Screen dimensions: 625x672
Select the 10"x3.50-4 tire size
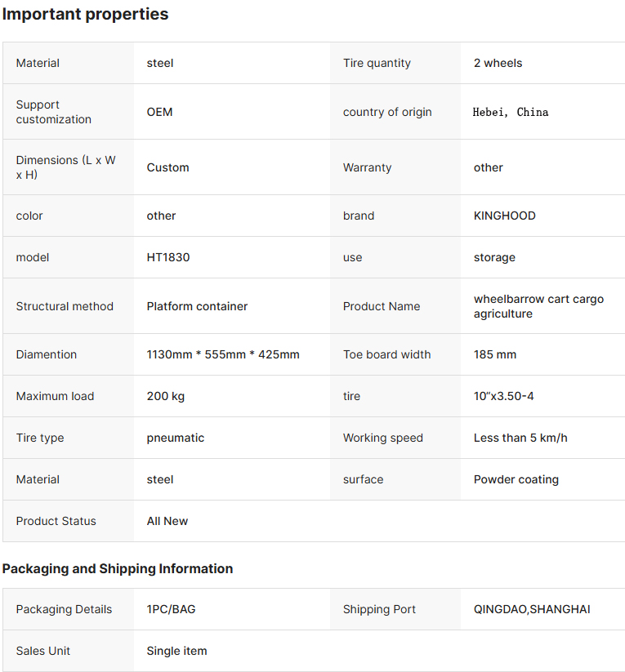[x=503, y=396]
